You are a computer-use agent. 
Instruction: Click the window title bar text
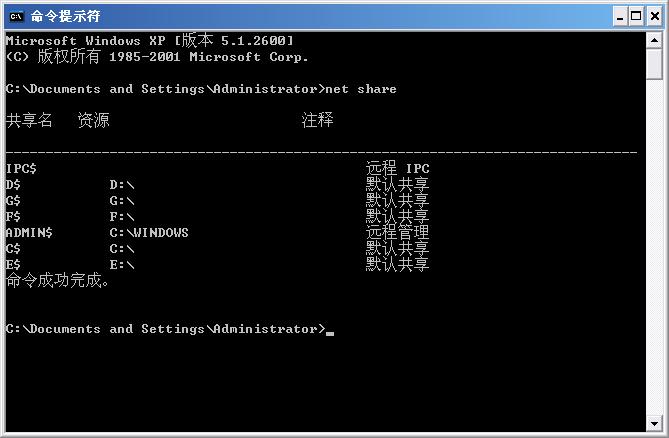pos(65,16)
